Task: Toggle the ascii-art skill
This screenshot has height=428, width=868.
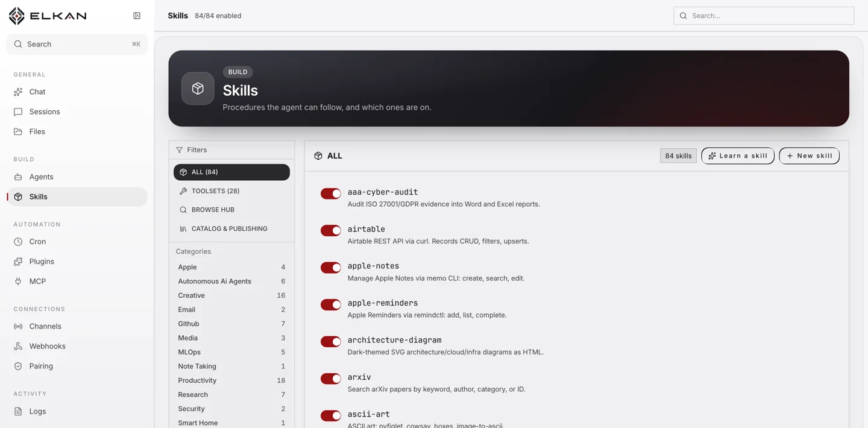Action: coord(330,415)
